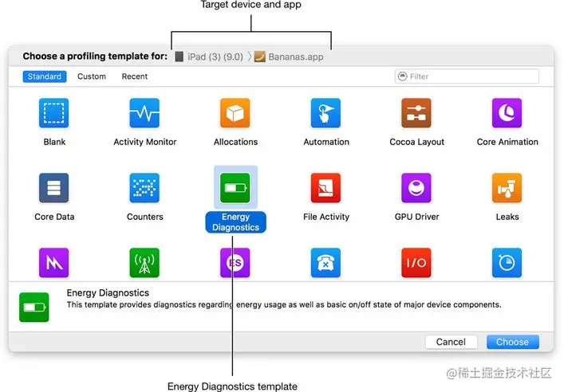This screenshot has width=564, height=392.
Task: Click the Core Animation label
Action: coord(507,142)
